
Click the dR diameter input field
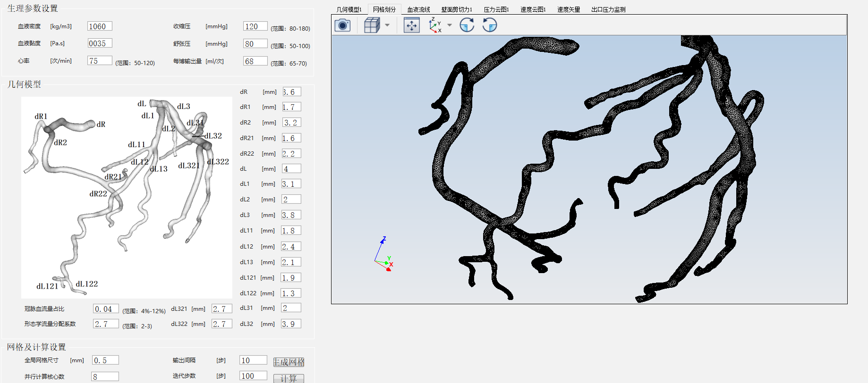[x=291, y=92]
